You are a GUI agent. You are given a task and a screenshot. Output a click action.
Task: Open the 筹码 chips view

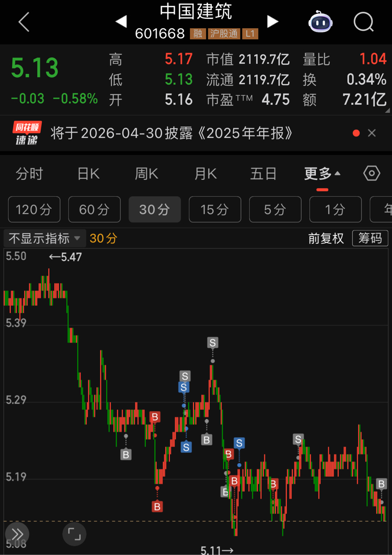(370, 238)
